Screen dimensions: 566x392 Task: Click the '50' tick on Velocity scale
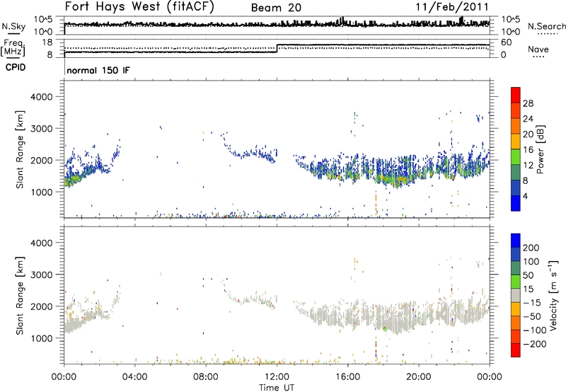(x=528, y=275)
